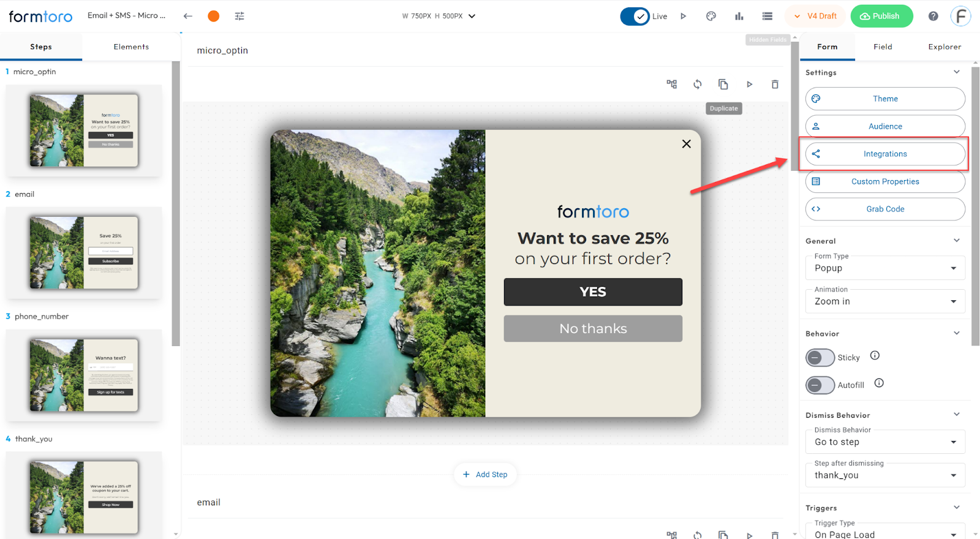Collapse the Behavior section
The height and width of the screenshot is (539, 980).
tap(957, 333)
